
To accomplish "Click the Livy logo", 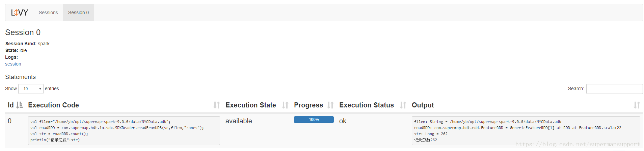I will [x=20, y=12].
